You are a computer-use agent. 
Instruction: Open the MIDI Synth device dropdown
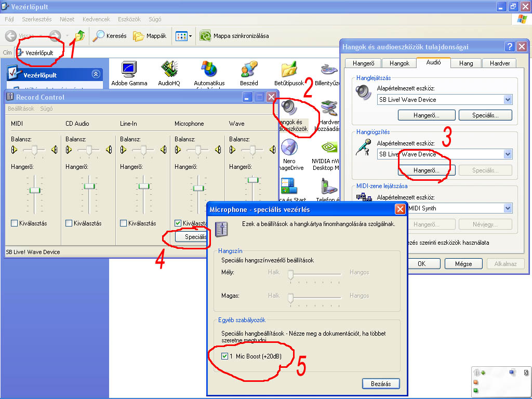pyautogui.click(x=508, y=208)
